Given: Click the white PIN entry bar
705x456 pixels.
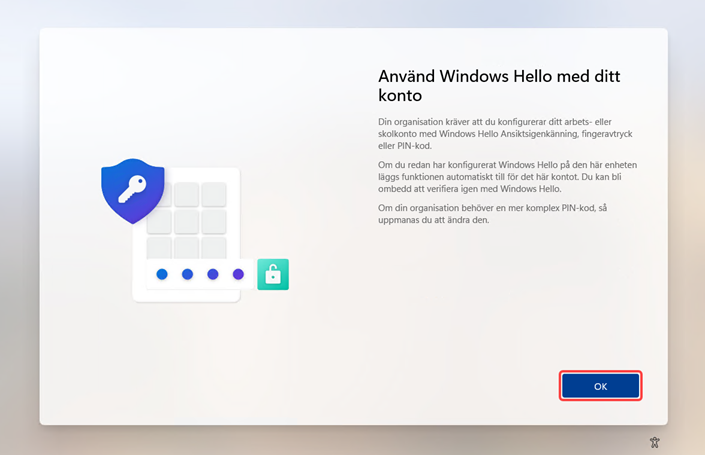Looking at the screenshot, I should click(x=200, y=274).
